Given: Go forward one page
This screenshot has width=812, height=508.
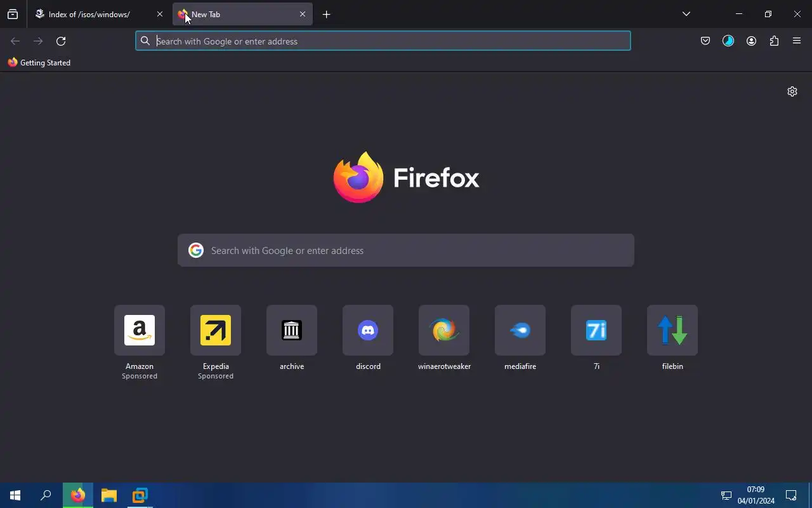Looking at the screenshot, I should click(38, 41).
